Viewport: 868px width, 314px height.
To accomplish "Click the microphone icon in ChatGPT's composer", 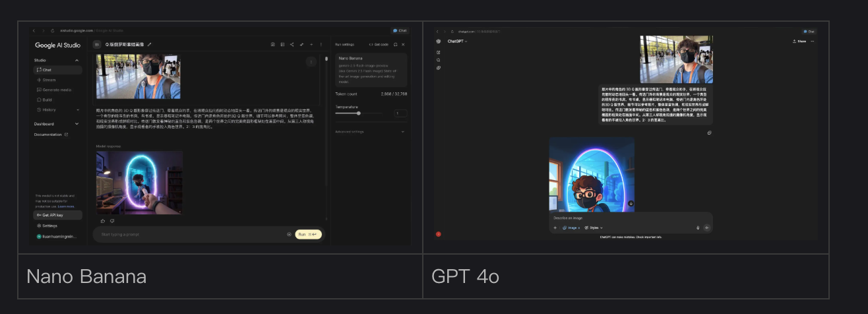I will [x=698, y=228].
